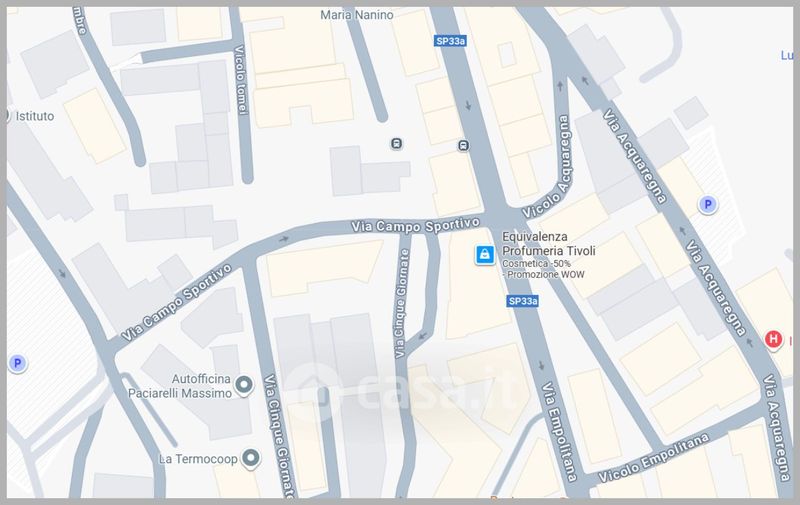The width and height of the screenshot is (800, 505).
Task: Select the Istituto label at left edge
Action: (35, 116)
